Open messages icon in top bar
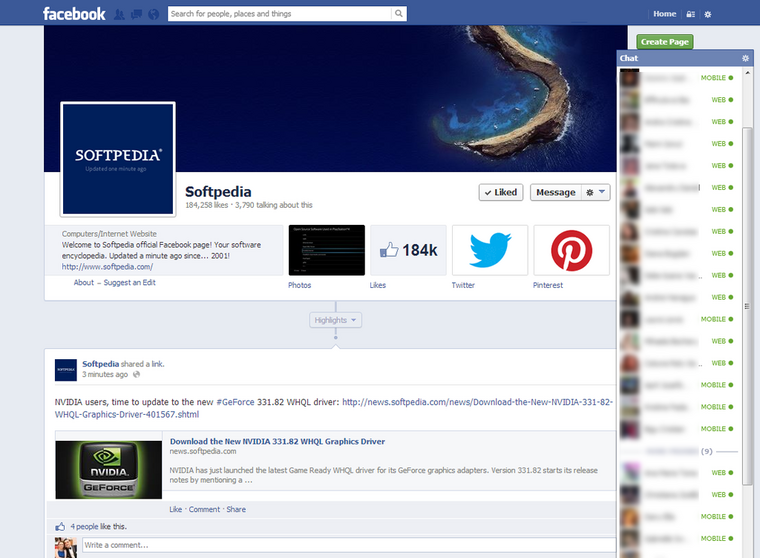This screenshot has width=760, height=558. (x=137, y=14)
